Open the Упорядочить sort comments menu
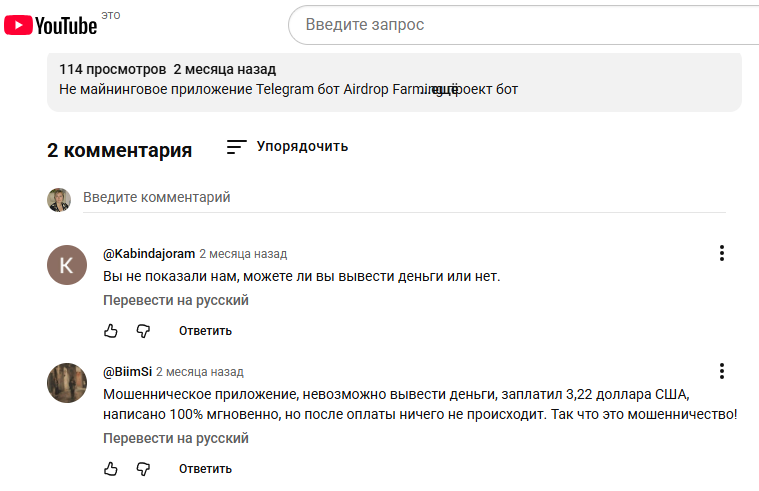The height and width of the screenshot is (491, 759). (287, 147)
